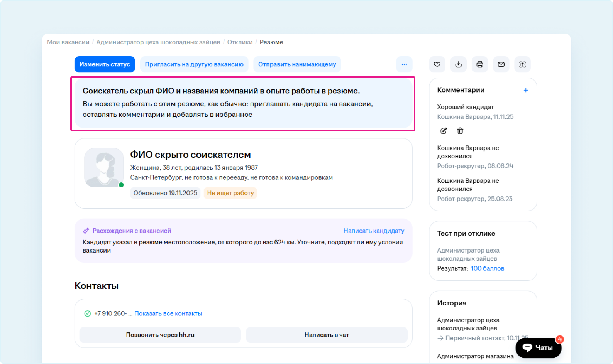Click 'Пригласить на другую вакансию' button
This screenshot has width=613, height=364.
click(194, 64)
